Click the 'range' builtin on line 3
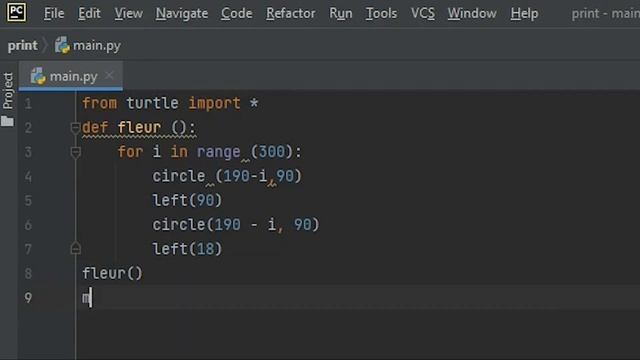This screenshot has width=640, height=360. point(219,152)
